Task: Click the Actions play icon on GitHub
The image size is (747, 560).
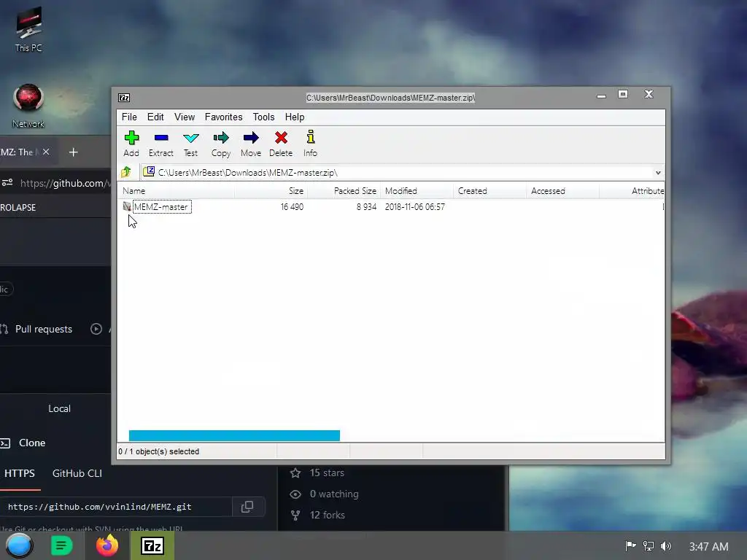Action: tap(96, 329)
